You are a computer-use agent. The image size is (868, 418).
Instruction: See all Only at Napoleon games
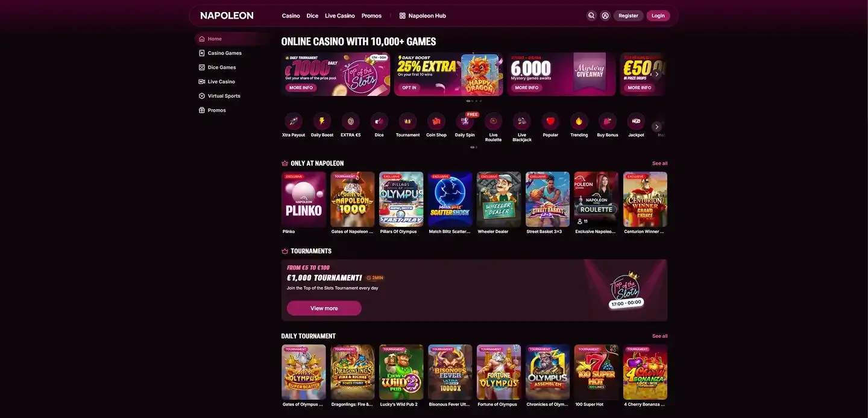(x=659, y=163)
